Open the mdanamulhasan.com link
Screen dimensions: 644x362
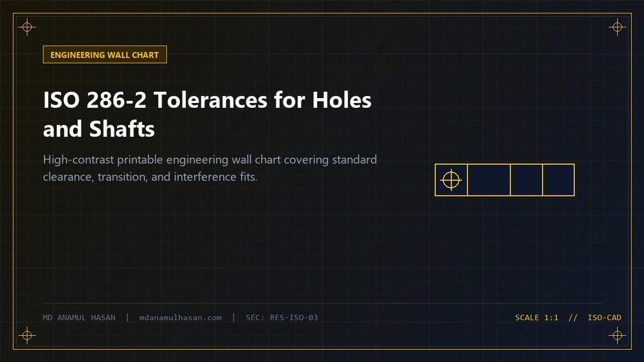[180, 317]
